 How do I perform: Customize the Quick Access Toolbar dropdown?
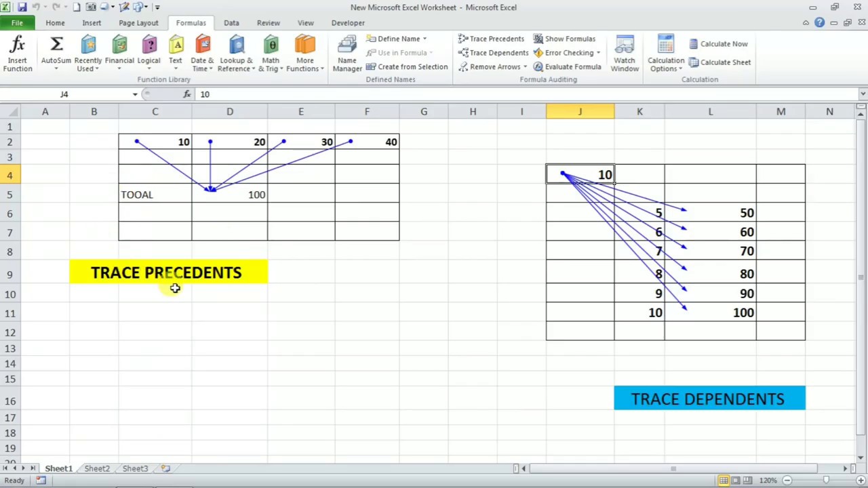[157, 7]
